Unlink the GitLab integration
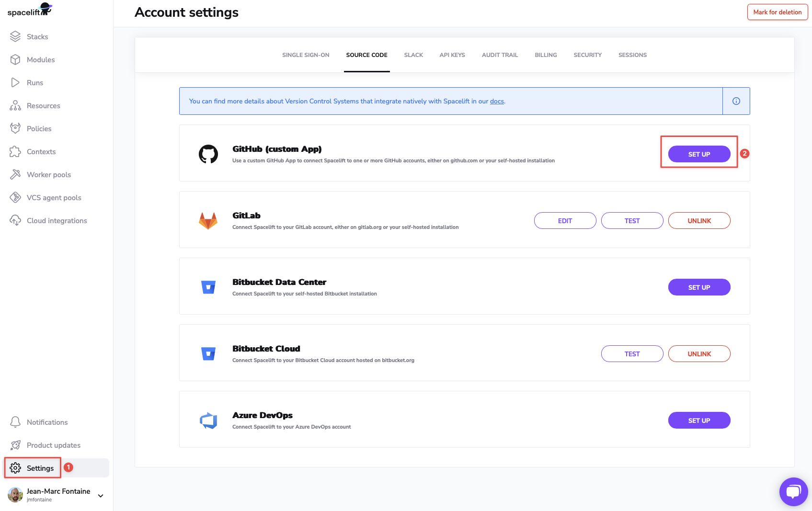The height and width of the screenshot is (511, 812). coord(699,221)
